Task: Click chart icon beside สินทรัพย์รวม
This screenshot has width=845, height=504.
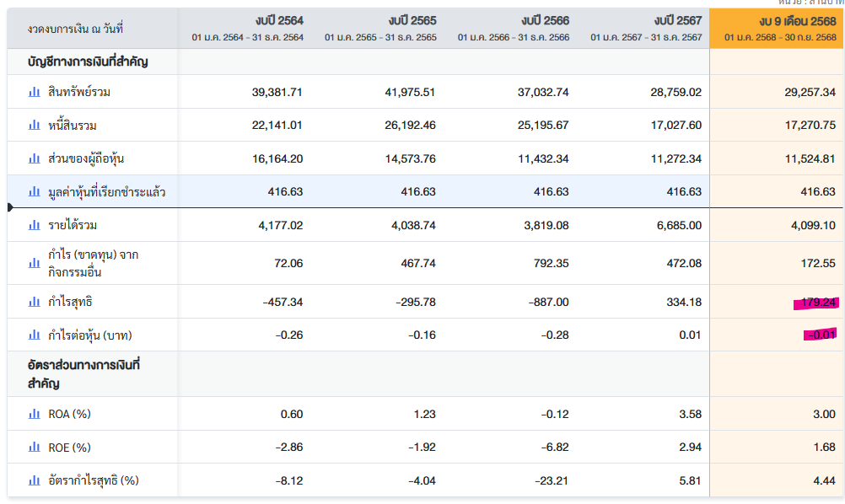Action: (35, 92)
